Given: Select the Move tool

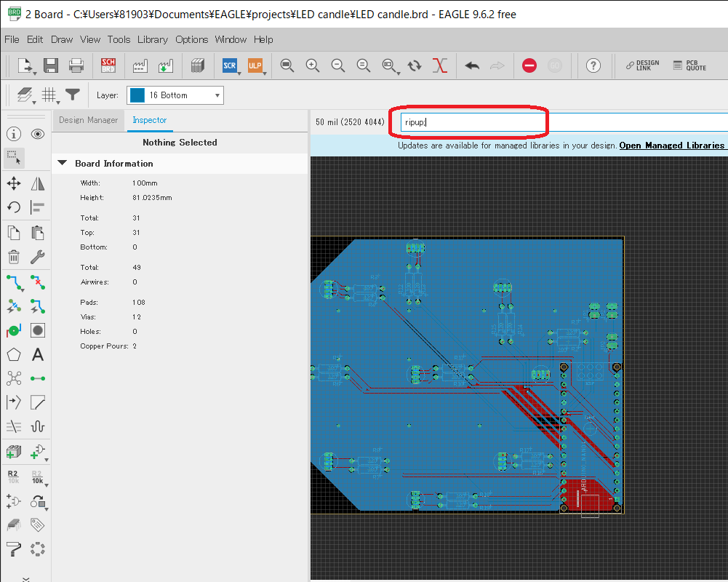Looking at the screenshot, I should [14, 183].
